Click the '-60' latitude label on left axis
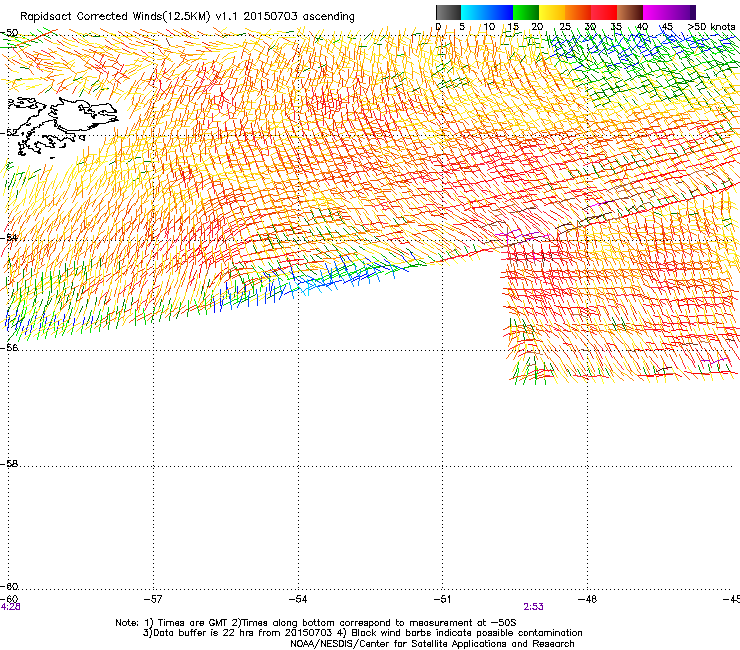 pyautogui.click(x=9, y=586)
